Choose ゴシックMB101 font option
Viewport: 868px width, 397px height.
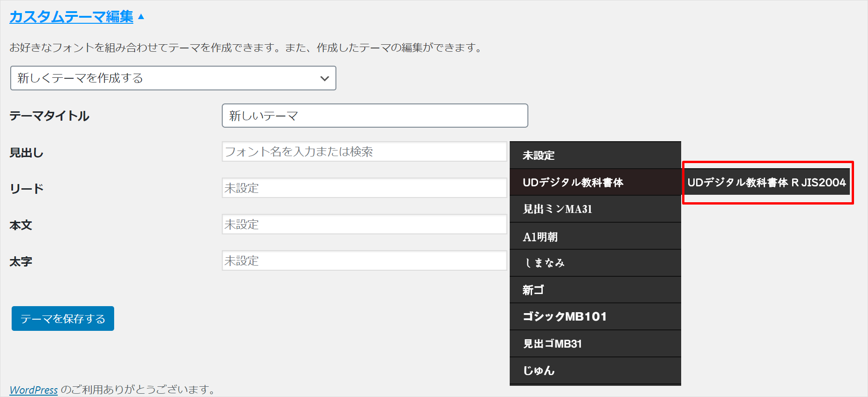595,317
